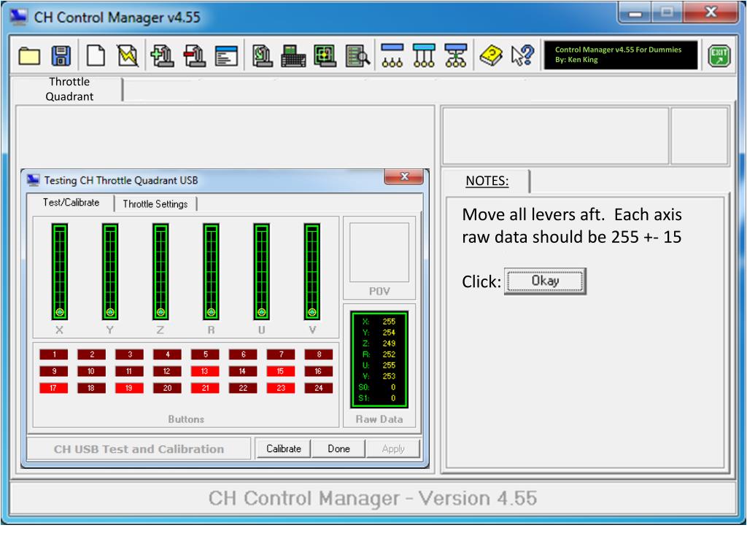Click the R raw data value 252

(x=389, y=354)
